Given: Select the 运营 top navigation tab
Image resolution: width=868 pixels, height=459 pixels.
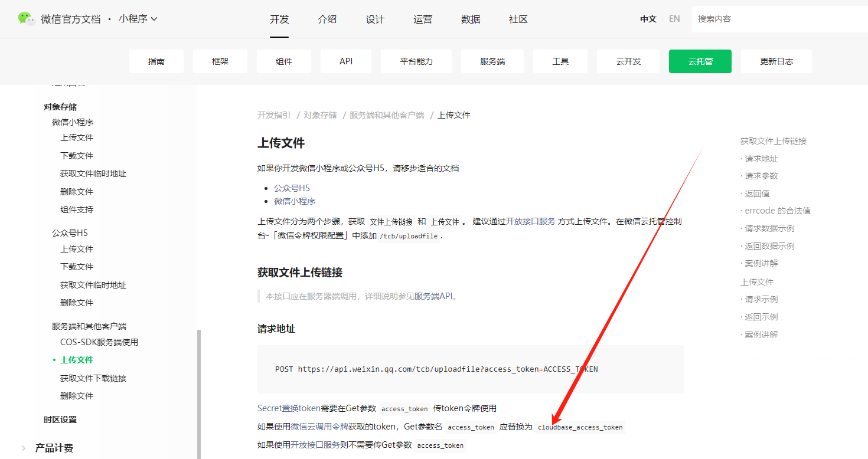Looking at the screenshot, I should tap(423, 19).
